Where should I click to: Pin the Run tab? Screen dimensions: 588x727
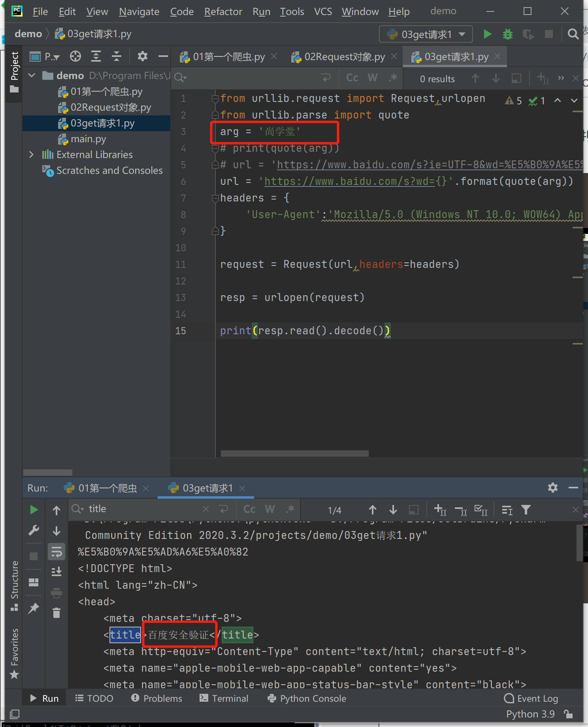[34, 608]
